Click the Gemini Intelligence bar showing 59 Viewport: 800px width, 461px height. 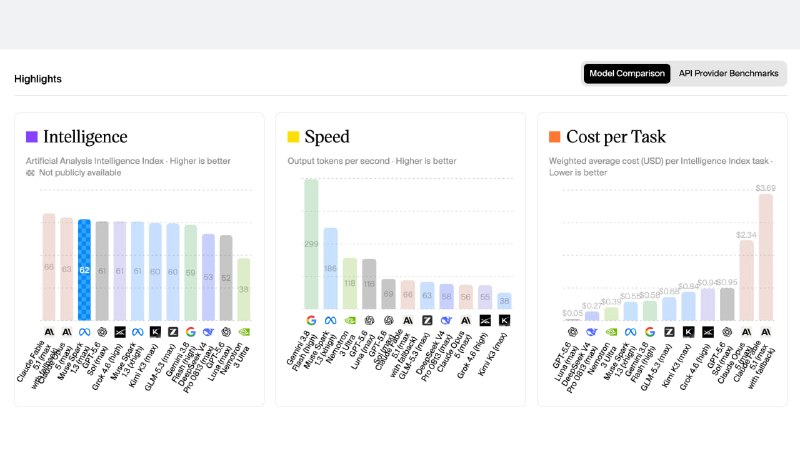pos(190,273)
